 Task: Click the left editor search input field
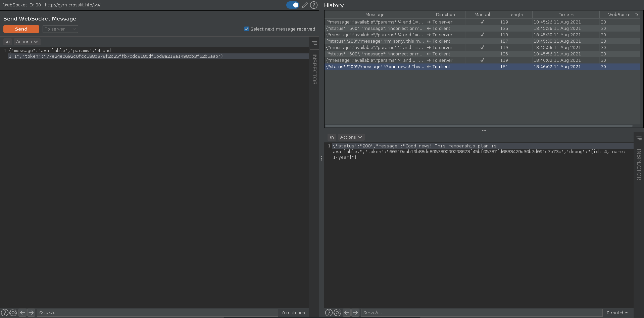tap(157, 313)
